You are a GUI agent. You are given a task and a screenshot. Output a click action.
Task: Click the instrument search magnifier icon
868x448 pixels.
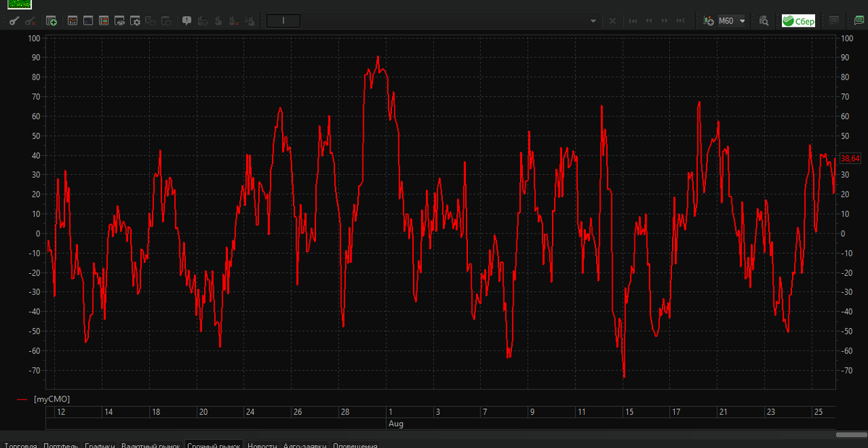click(764, 21)
